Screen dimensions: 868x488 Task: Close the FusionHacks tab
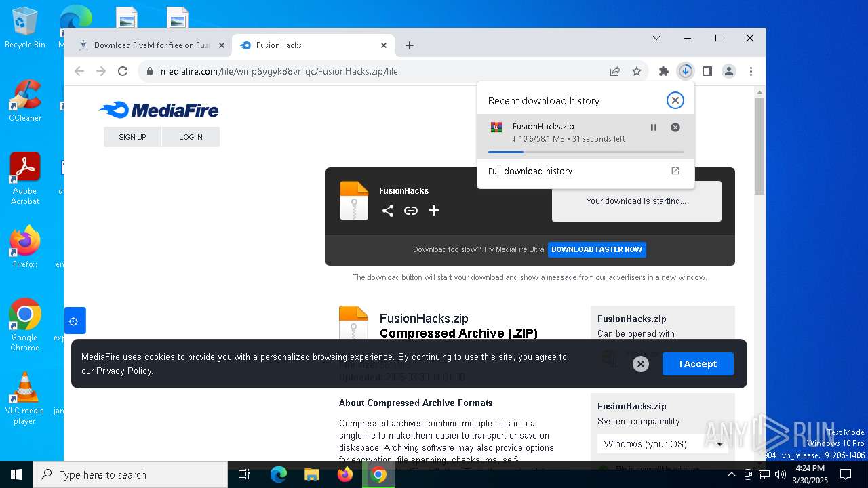tap(384, 45)
